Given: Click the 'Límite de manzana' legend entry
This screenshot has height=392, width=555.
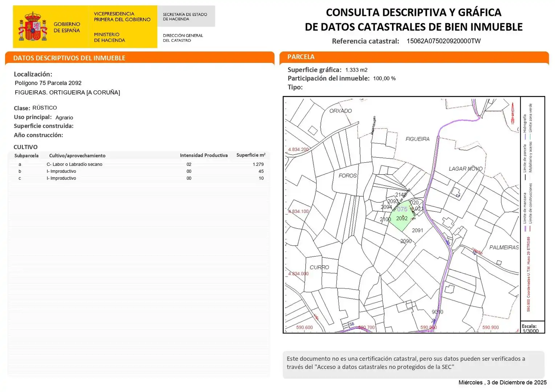Looking at the screenshot, I should [525, 212].
